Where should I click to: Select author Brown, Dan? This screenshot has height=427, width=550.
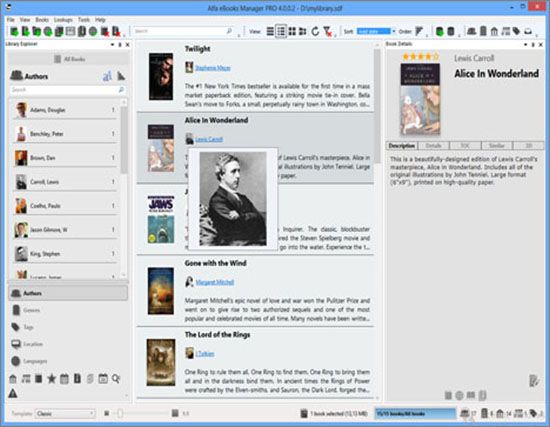(x=66, y=158)
